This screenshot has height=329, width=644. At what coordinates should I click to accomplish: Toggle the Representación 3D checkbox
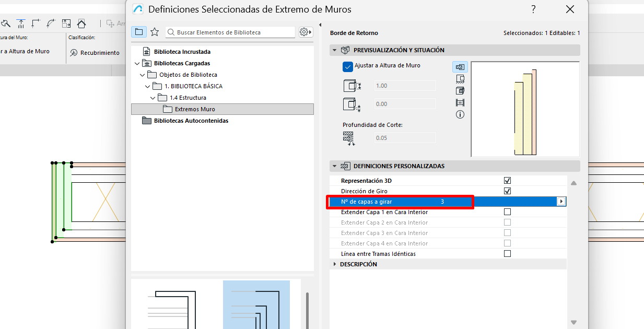pyautogui.click(x=507, y=181)
